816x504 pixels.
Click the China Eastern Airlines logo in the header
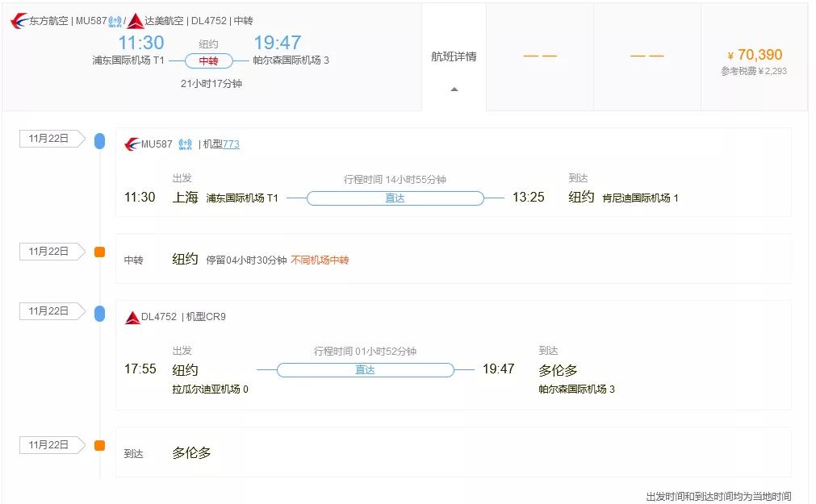click(16, 22)
